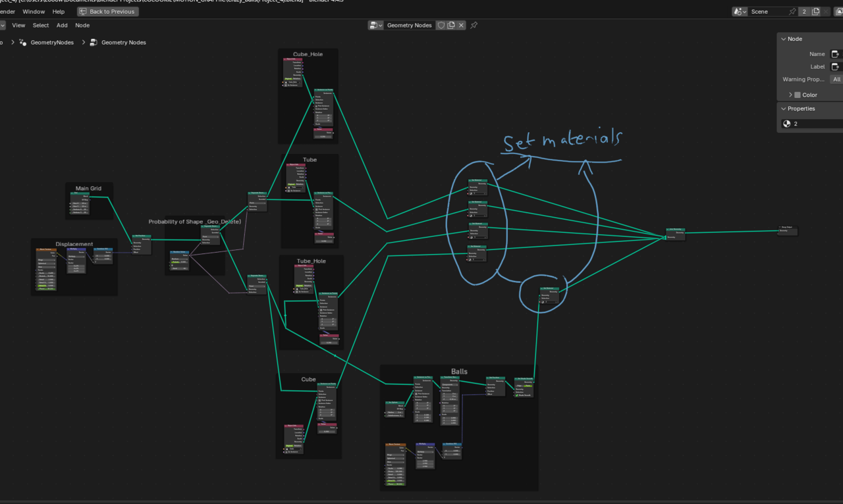Screen dimensions: 843x504
Task: Select the Noise Texture node in Displacement frame
Action: tap(46, 269)
